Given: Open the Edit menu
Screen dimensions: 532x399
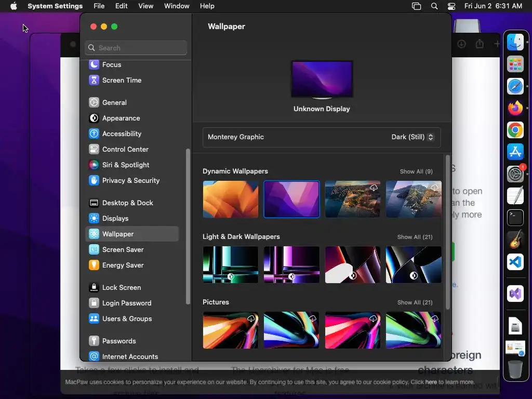Looking at the screenshot, I should pyautogui.click(x=121, y=6).
